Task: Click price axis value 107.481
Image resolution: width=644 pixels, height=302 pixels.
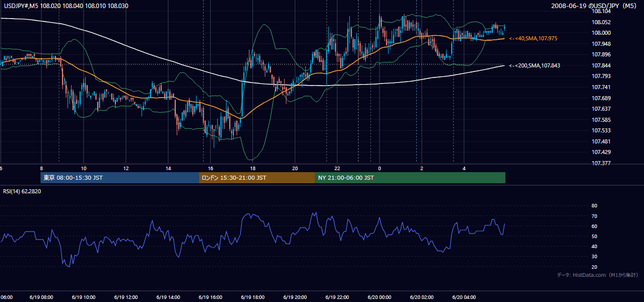Action: pyautogui.click(x=601, y=141)
